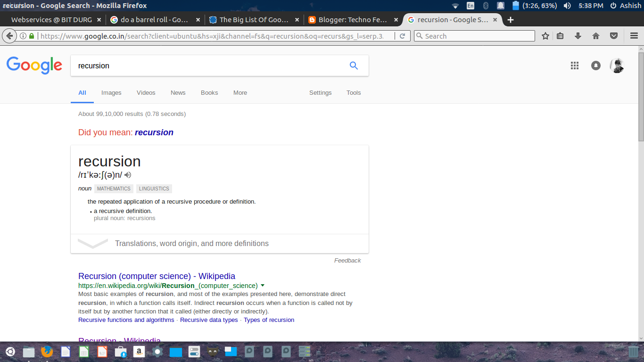
Task: Open the More search category dropdown
Action: click(x=240, y=93)
